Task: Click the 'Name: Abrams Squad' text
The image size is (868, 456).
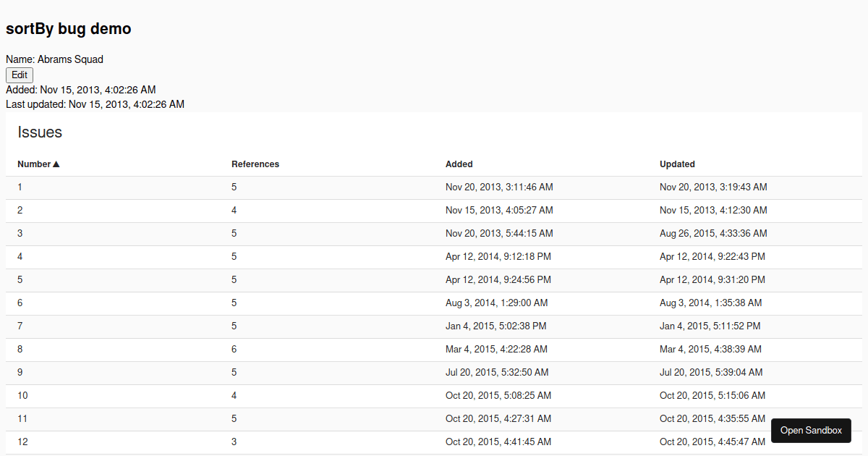Action: (x=55, y=59)
